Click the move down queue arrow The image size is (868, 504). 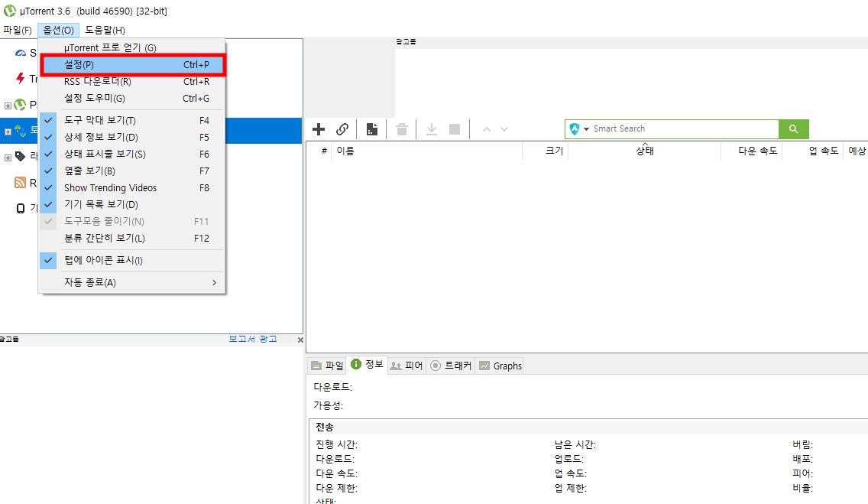pos(504,129)
